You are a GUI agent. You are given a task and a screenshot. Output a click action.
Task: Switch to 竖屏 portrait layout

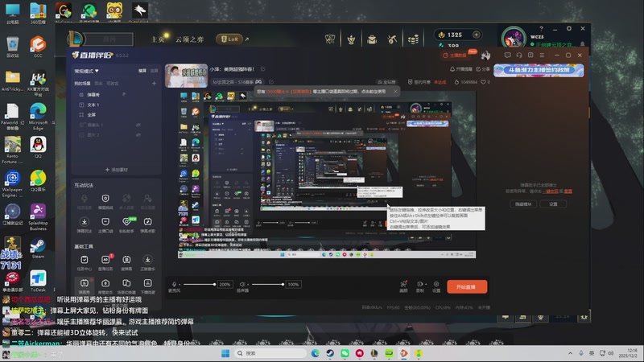tap(154, 71)
